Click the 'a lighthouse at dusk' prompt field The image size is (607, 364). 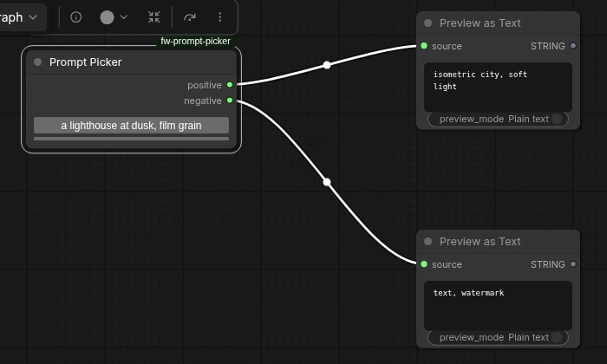[x=131, y=126]
